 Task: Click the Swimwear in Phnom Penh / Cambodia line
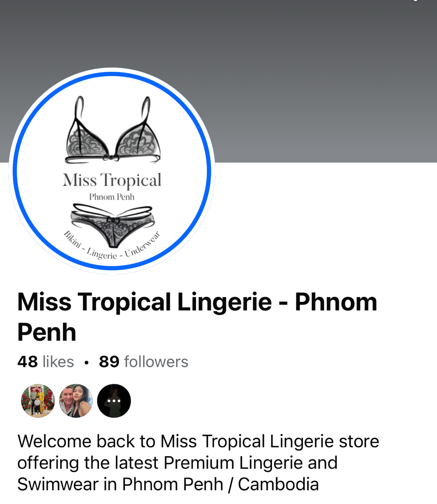pos(168,484)
